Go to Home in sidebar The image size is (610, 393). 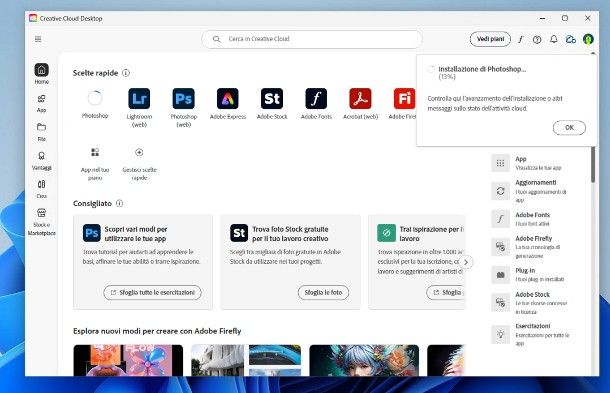coord(42,74)
